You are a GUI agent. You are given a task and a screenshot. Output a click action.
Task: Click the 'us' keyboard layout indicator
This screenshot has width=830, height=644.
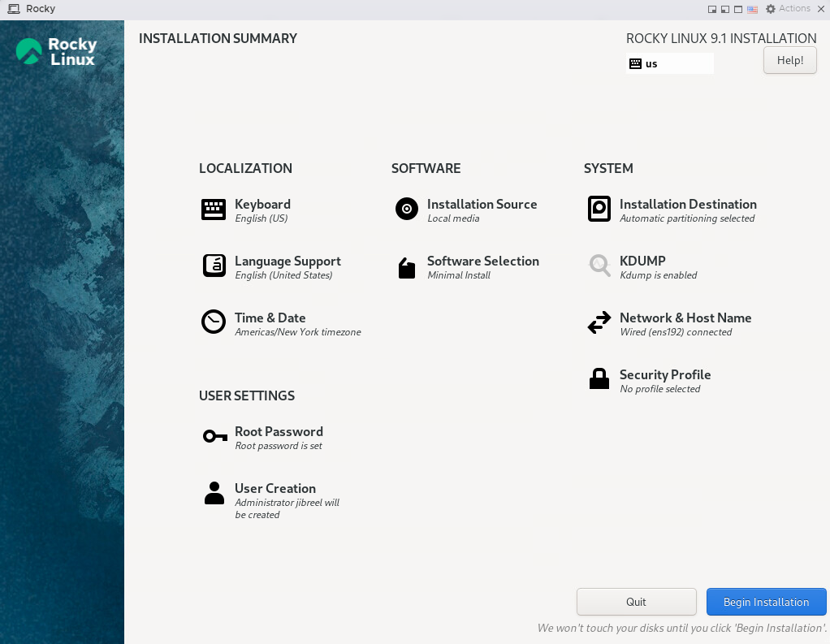(x=669, y=63)
